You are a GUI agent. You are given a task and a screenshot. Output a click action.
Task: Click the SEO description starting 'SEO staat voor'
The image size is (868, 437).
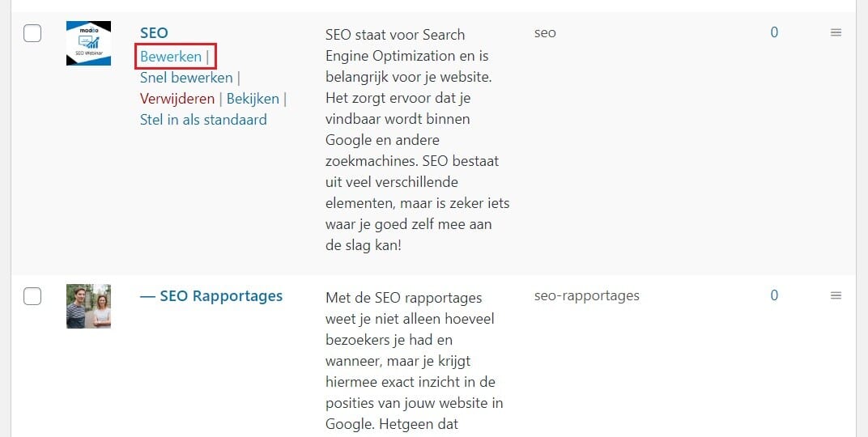(x=417, y=140)
